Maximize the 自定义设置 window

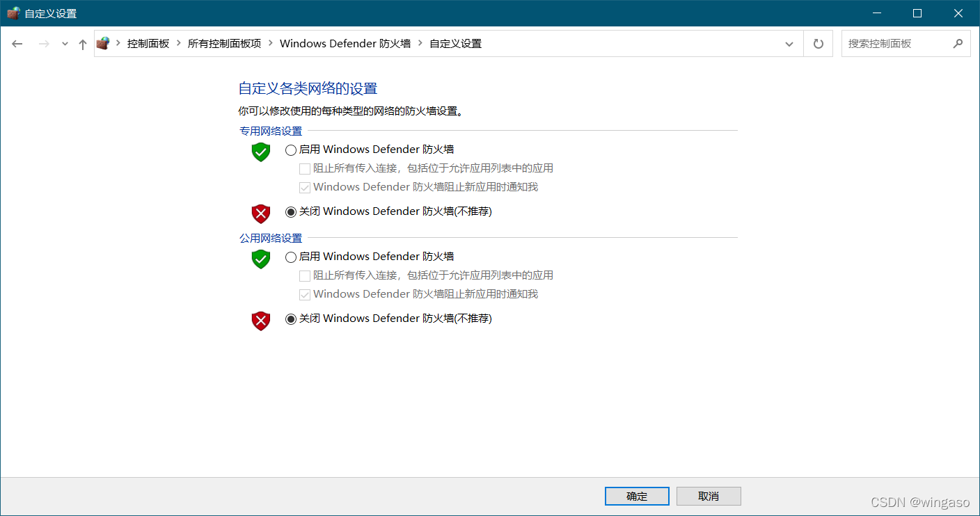(x=917, y=13)
